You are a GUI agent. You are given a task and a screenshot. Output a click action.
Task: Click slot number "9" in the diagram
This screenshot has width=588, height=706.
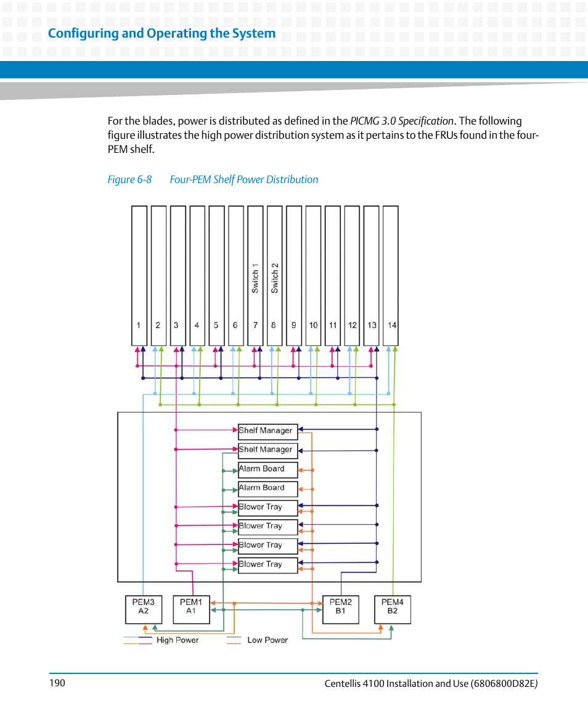point(293,325)
